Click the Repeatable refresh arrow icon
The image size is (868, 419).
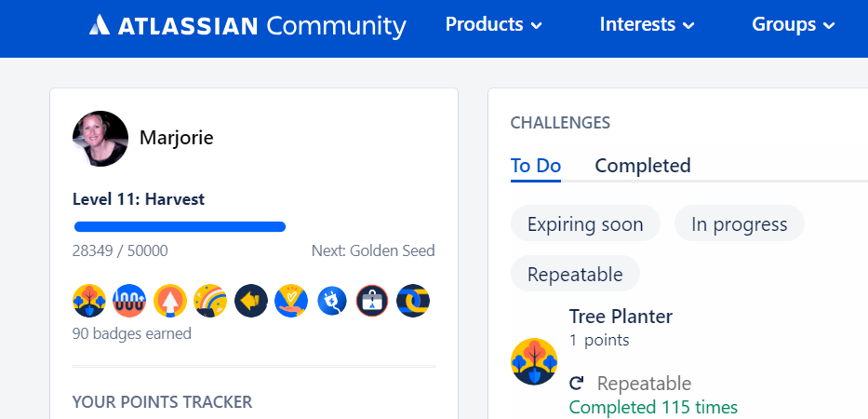576,383
